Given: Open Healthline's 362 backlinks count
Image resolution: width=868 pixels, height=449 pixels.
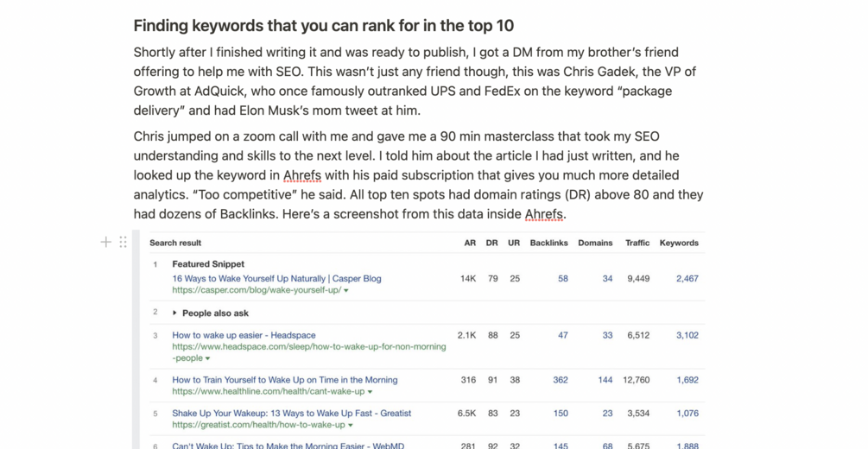Looking at the screenshot, I should pos(561,380).
